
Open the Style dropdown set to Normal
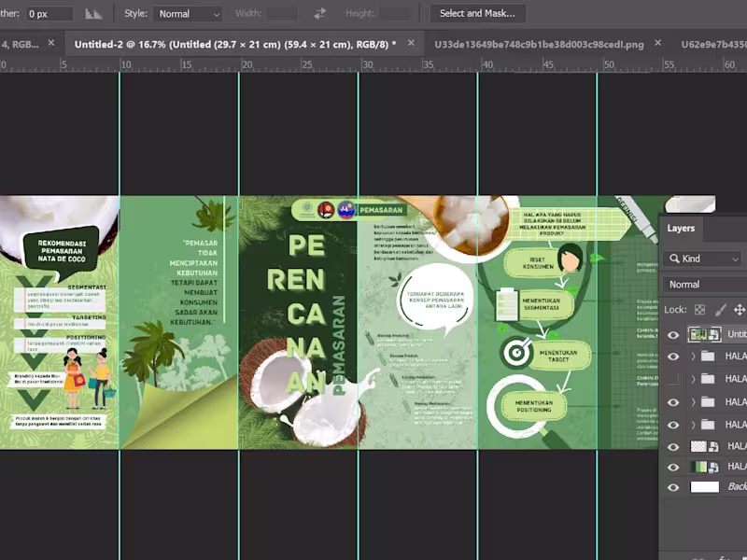(x=189, y=14)
